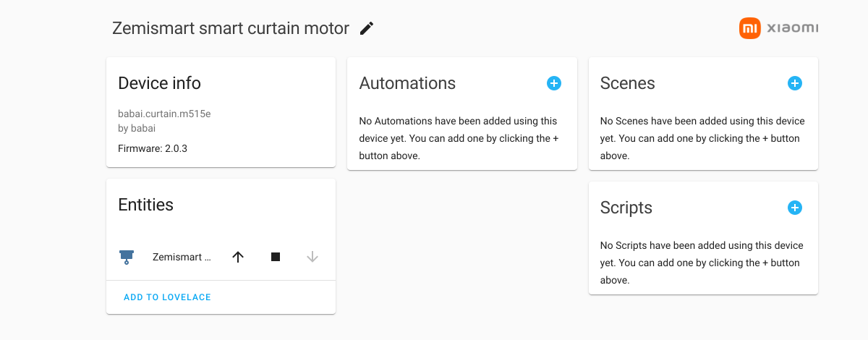The image size is (868, 340).
Task: Click the Scripts card heading
Action: pos(626,208)
